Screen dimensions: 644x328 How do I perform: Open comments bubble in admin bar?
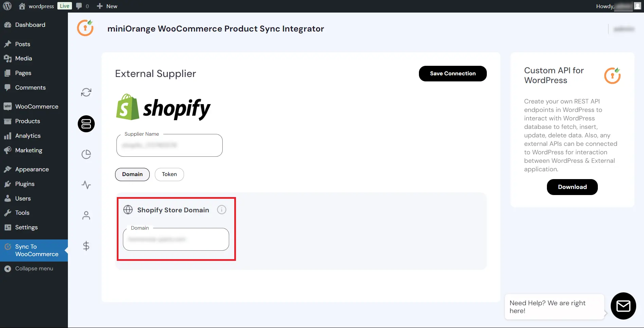pyautogui.click(x=82, y=6)
